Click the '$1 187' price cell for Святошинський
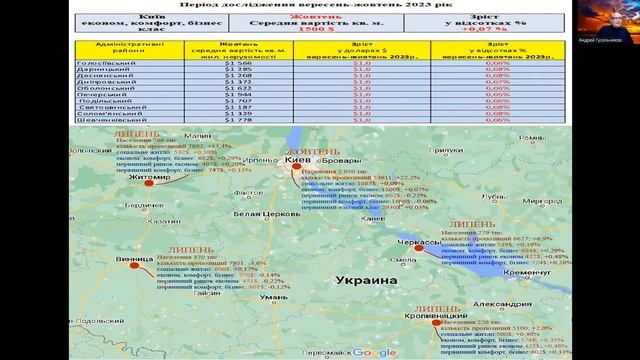Image resolution: width=640 pixels, height=360 pixels. (x=238, y=107)
